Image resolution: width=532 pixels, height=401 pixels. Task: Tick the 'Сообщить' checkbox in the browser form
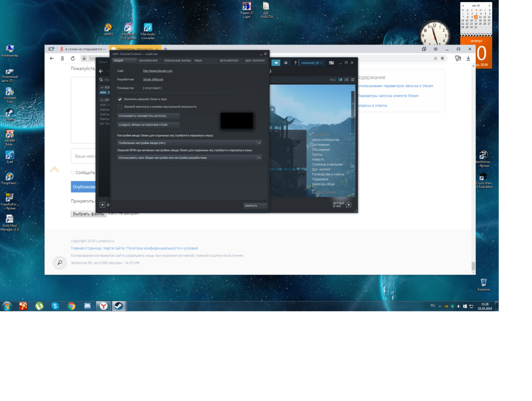tap(72, 173)
